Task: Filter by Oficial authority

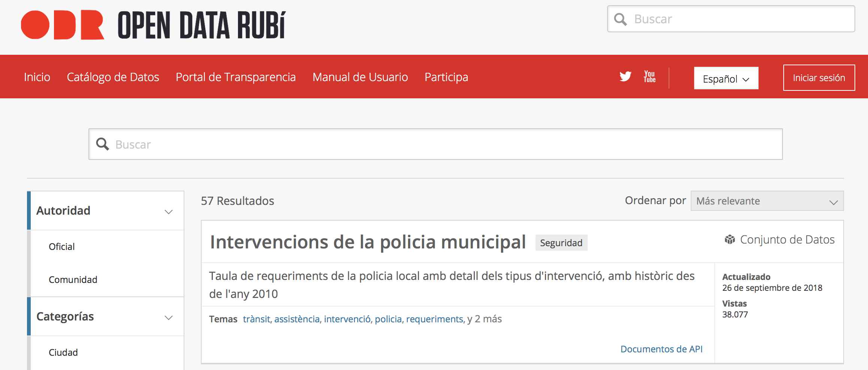Action: point(62,247)
